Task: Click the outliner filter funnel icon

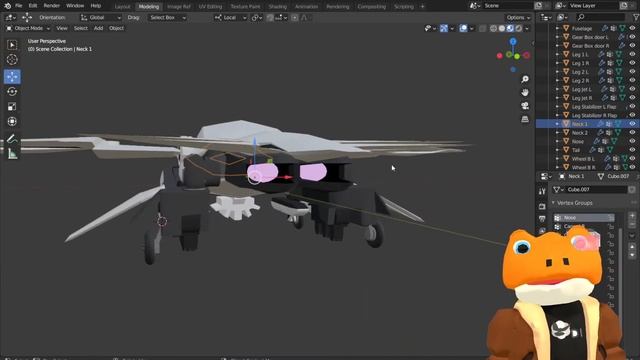Action: pyautogui.click(x=636, y=17)
